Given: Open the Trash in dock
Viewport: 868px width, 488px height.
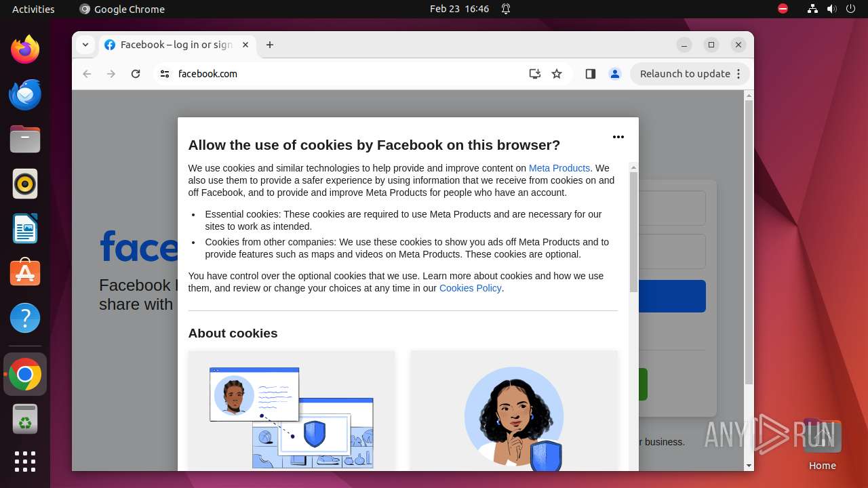Looking at the screenshot, I should (25, 419).
